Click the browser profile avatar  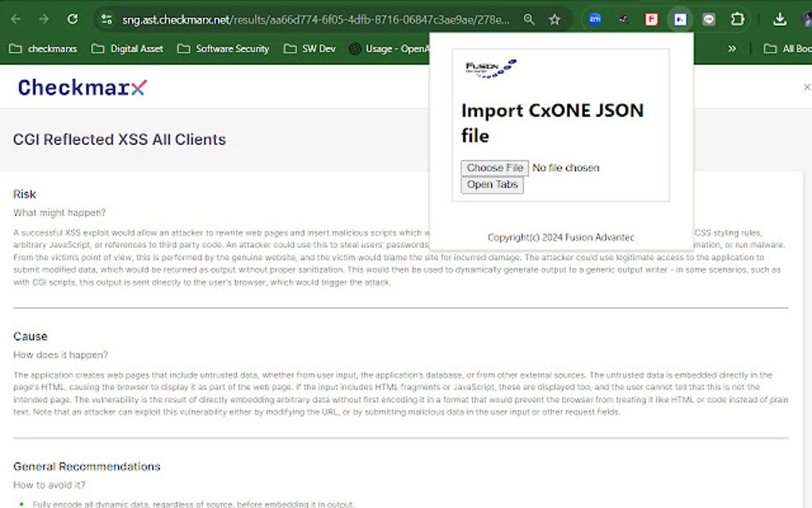(x=806, y=18)
